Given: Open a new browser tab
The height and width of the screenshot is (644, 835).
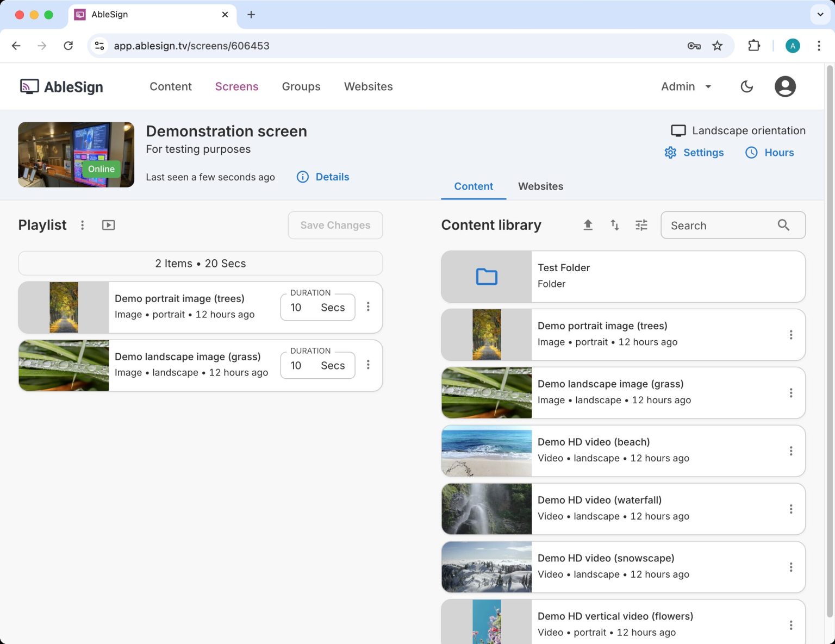Looking at the screenshot, I should click(251, 15).
